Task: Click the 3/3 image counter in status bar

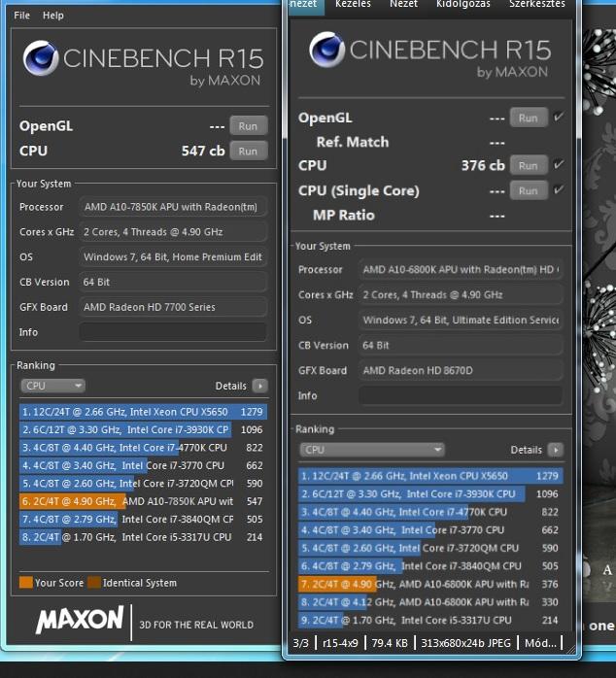Action: tap(300, 643)
